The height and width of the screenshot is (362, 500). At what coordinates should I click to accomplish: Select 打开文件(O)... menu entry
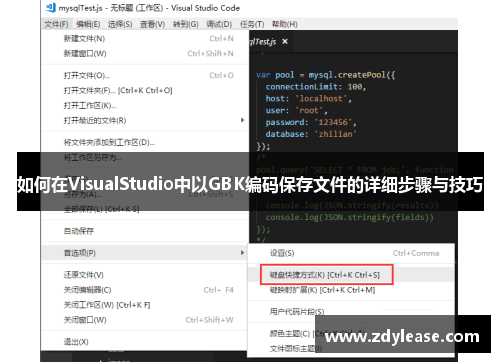point(145,75)
